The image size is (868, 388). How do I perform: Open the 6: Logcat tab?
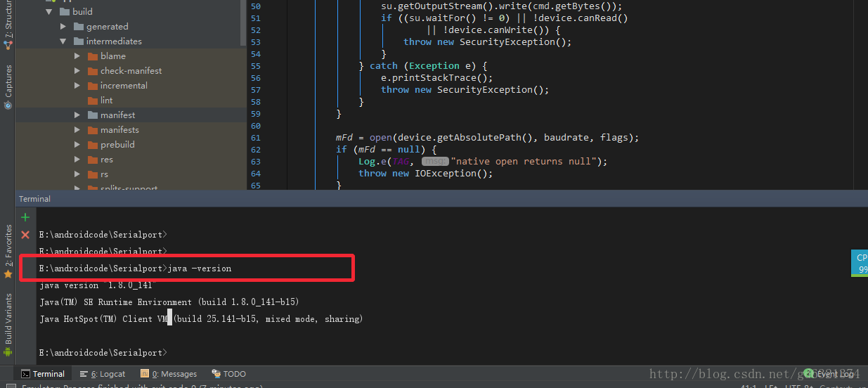tap(102, 374)
